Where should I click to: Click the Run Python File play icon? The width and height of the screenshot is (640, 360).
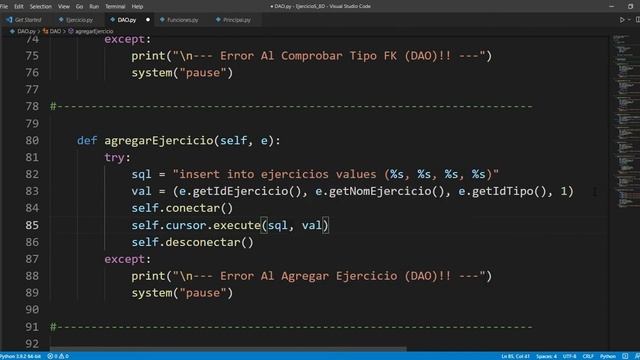[622, 20]
